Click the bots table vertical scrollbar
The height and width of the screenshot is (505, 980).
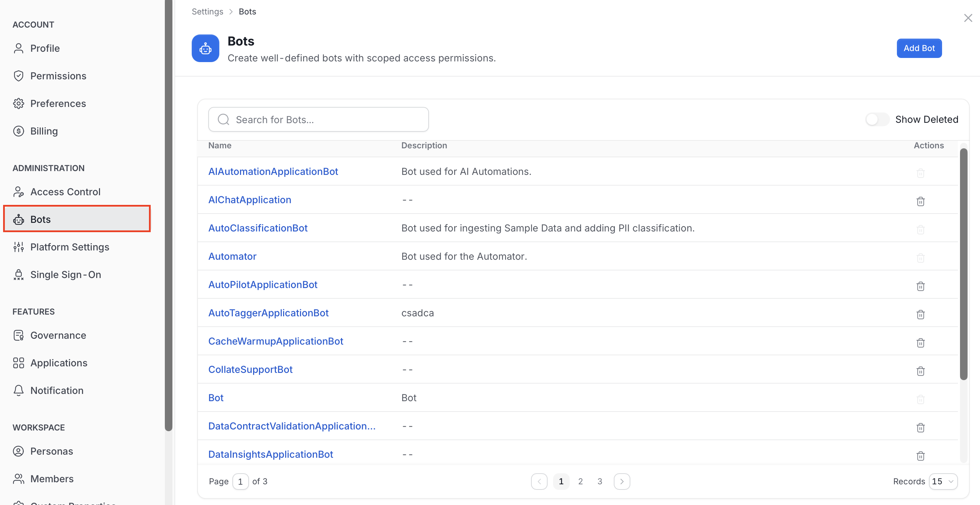[x=963, y=265]
